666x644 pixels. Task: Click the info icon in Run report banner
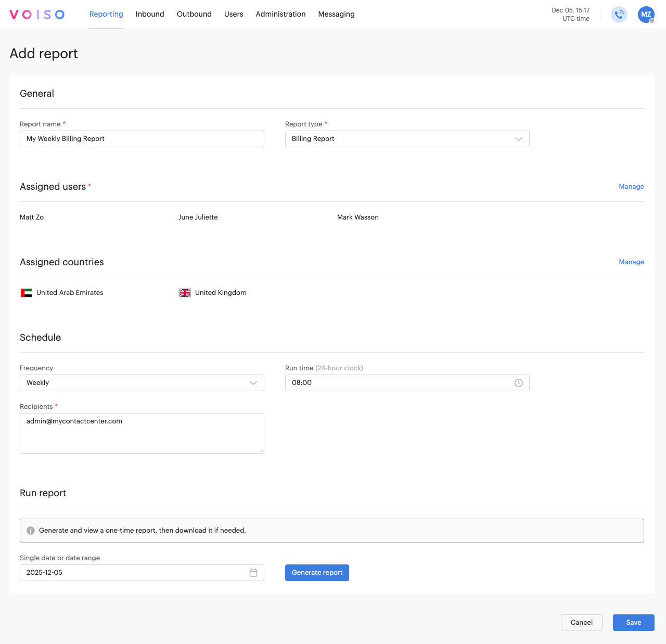pyautogui.click(x=31, y=531)
